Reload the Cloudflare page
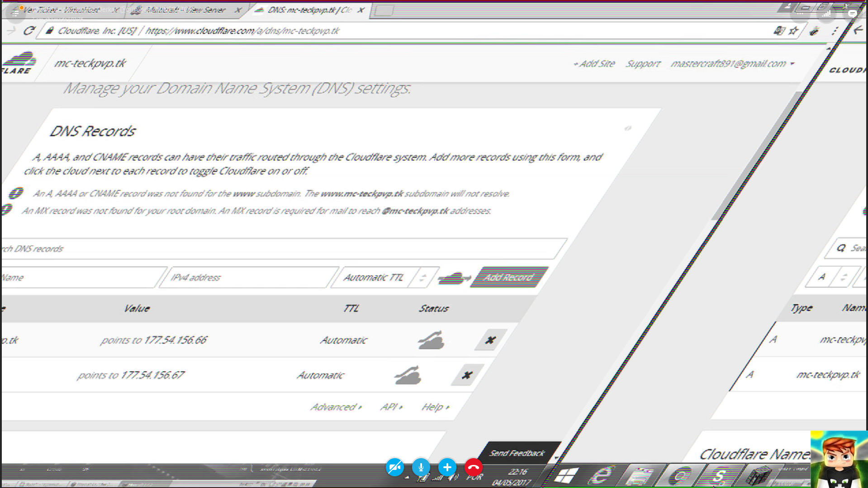The height and width of the screenshot is (488, 868). pos(29,31)
